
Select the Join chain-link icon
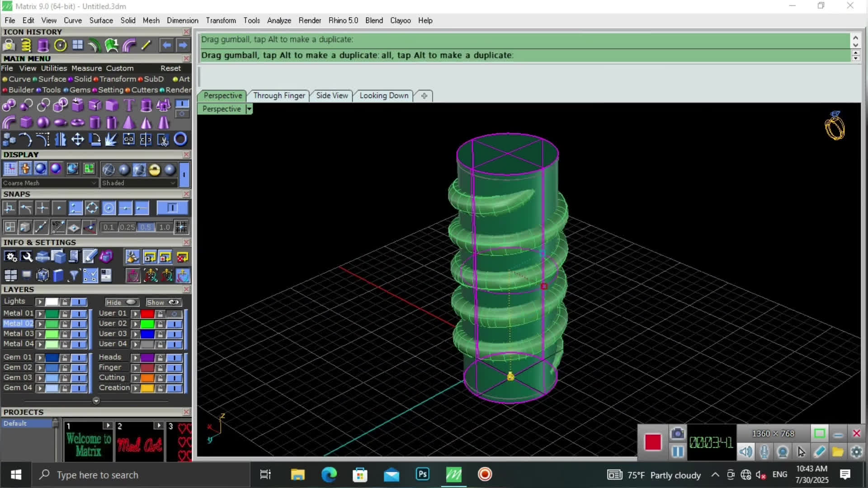click(129, 140)
